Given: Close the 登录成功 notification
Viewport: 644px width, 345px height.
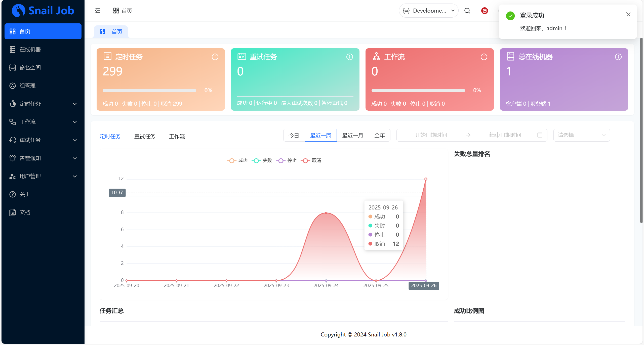Looking at the screenshot, I should tap(628, 14).
